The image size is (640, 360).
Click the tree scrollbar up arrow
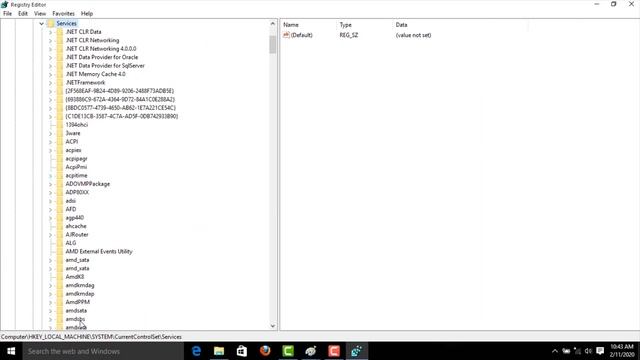[273, 24]
